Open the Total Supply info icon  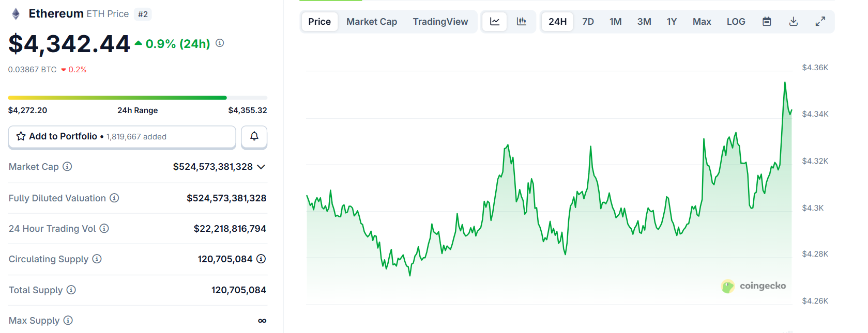(x=71, y=290)
